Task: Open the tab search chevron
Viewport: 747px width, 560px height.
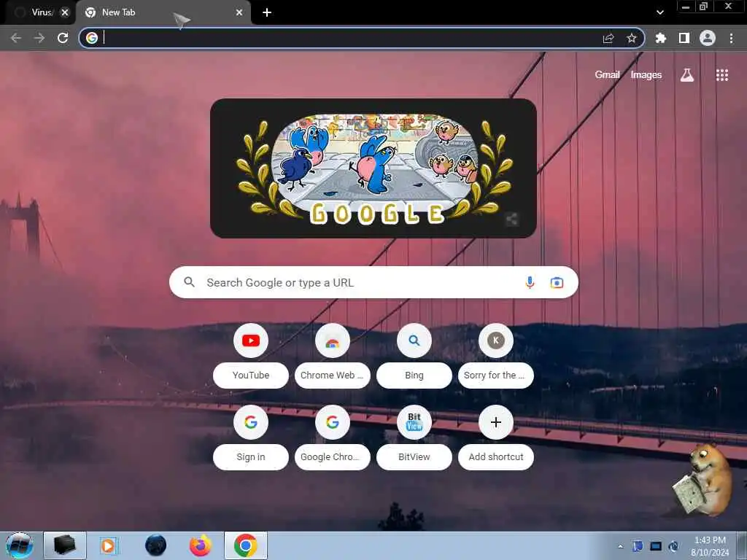Action: [659, 12]
